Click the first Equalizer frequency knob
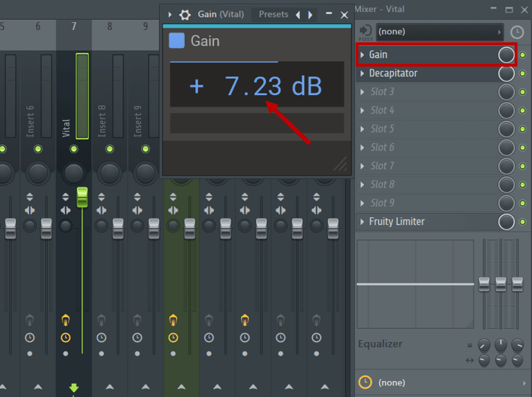 click(x=484, y=345)
